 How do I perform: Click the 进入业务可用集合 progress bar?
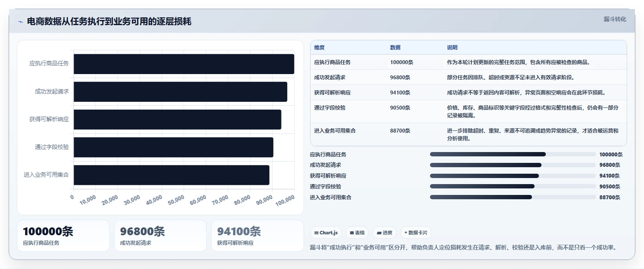pyautogui.click(x=513, y=197)
